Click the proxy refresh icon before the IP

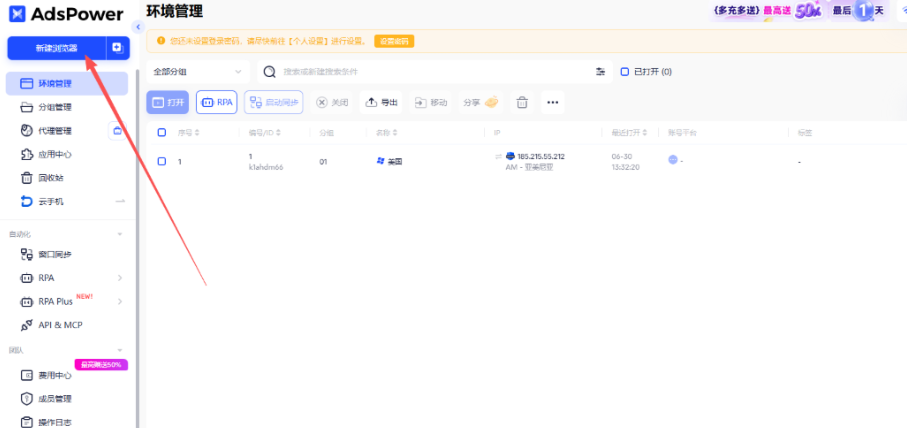tap(498, 156)
